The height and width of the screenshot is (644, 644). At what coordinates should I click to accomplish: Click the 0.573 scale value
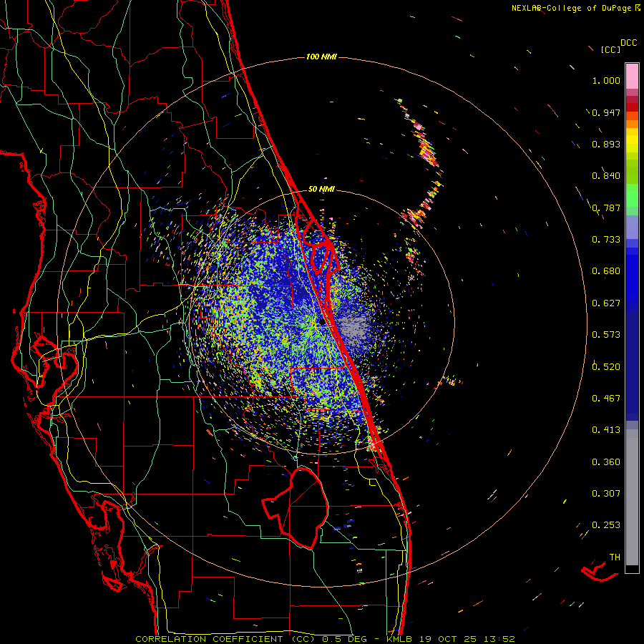[x=606, y=335]
